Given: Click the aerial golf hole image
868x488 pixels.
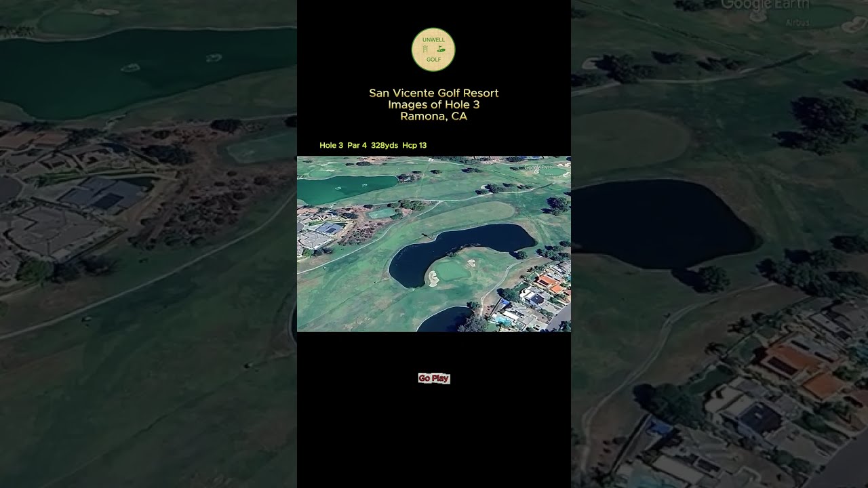Looking at the screenshot, I should [x=434, y=244].
